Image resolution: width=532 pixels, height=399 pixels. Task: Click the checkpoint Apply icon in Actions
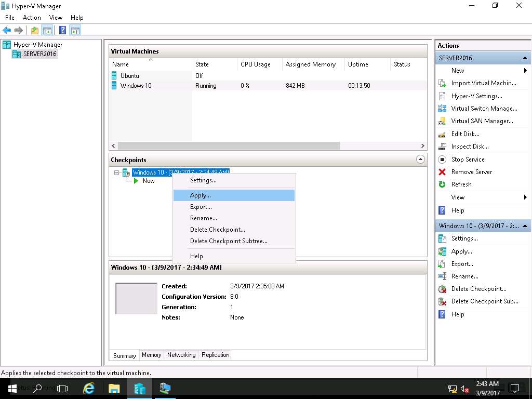point(442,251)
